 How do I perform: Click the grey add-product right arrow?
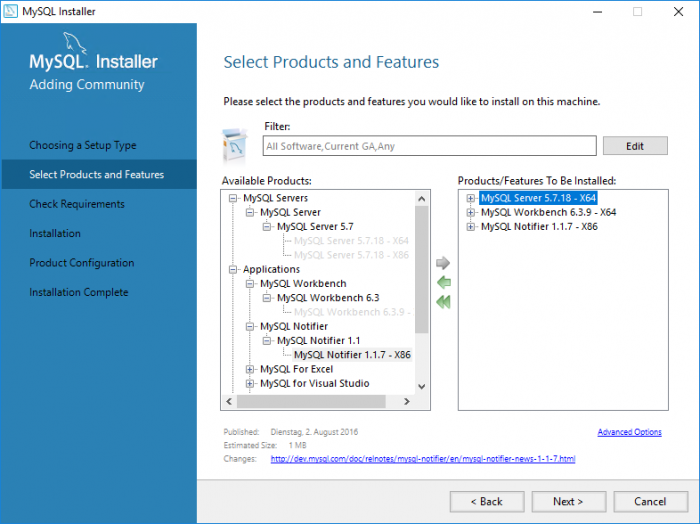[443, 263]
